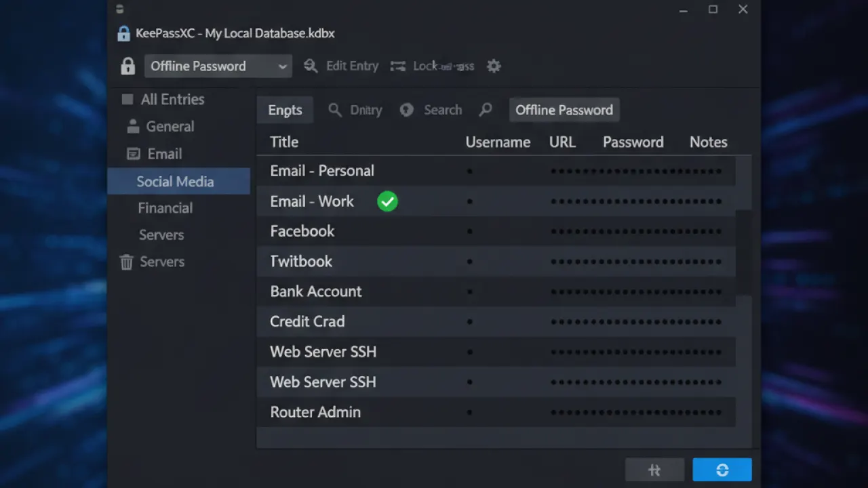
Task: Click the green checkmark on Email - Work
Action: tap(387, 201)
